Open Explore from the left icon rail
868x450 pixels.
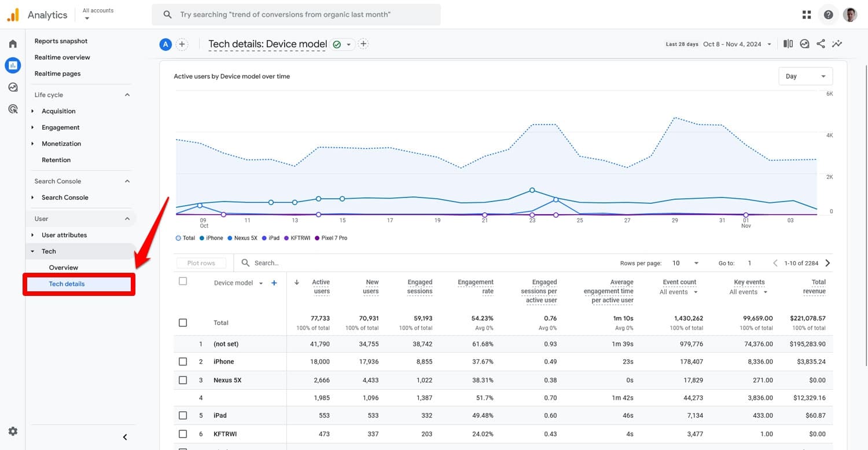13,87
